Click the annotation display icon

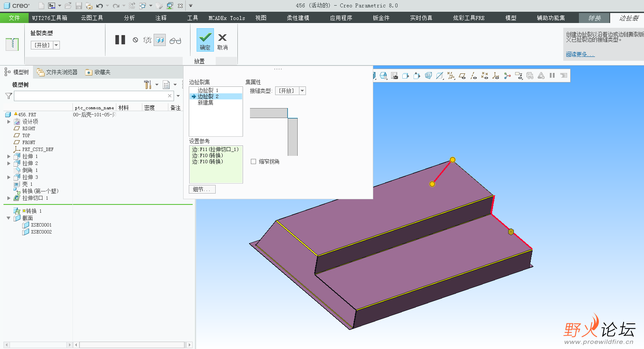[x=519, y=76]
